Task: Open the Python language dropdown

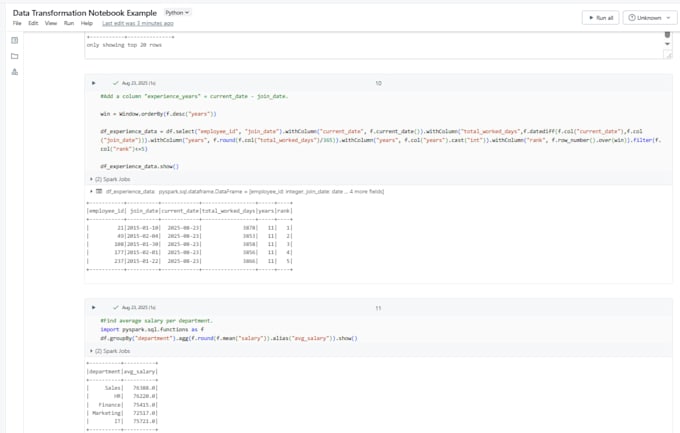Action: [177, 13]
